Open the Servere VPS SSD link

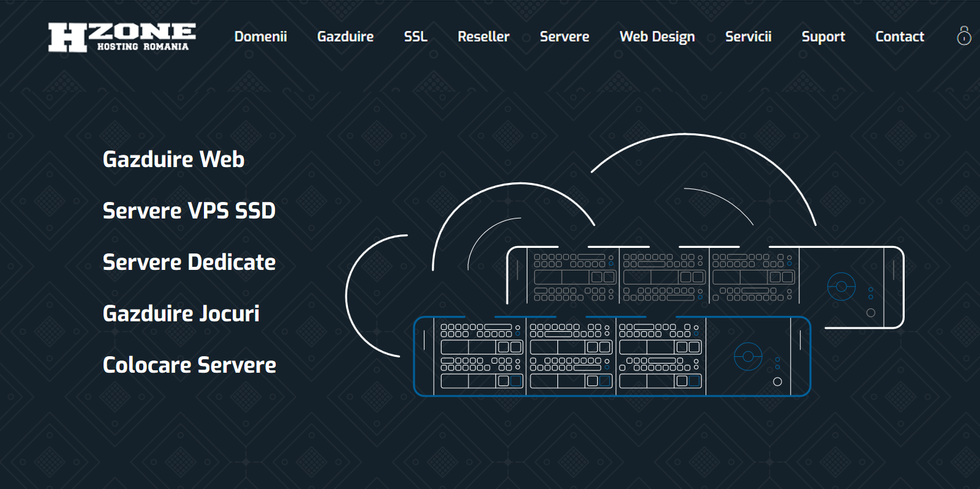(189, 211)
